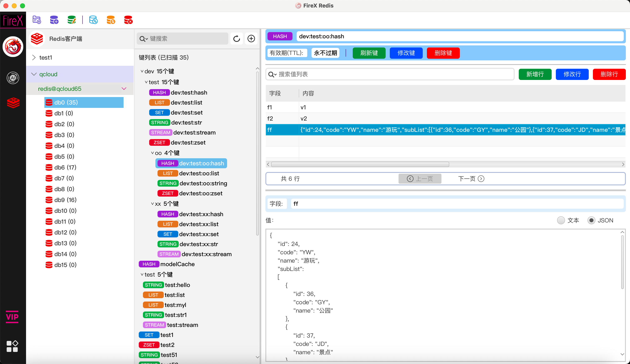Click the red 删除行 delete row button

click(x=609, y=74)
